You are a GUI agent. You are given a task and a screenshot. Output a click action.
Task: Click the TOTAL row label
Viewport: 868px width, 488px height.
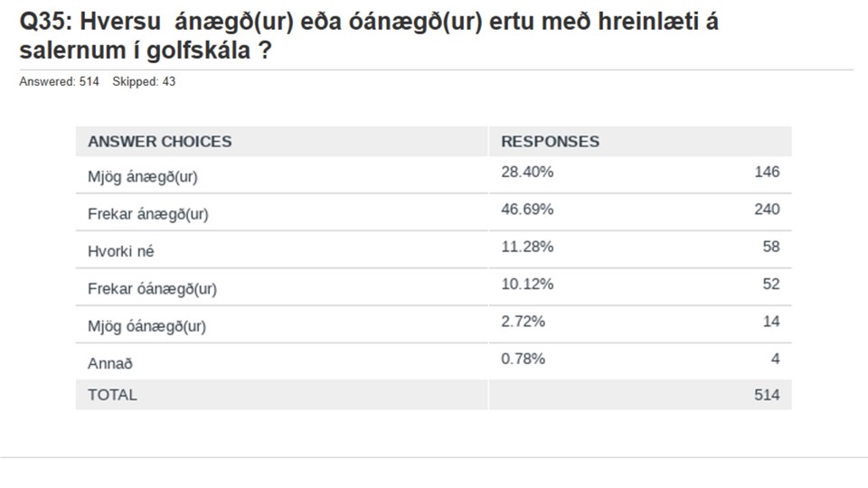pos(112,395)
